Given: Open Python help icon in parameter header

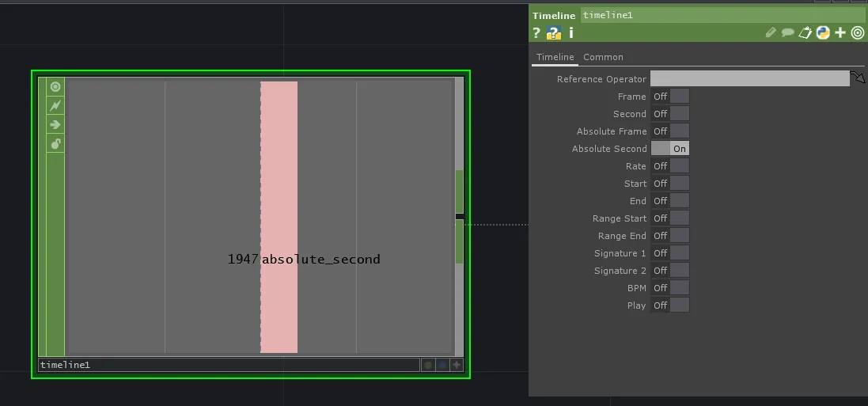Looking at the screenshot, I should point(554,33).
